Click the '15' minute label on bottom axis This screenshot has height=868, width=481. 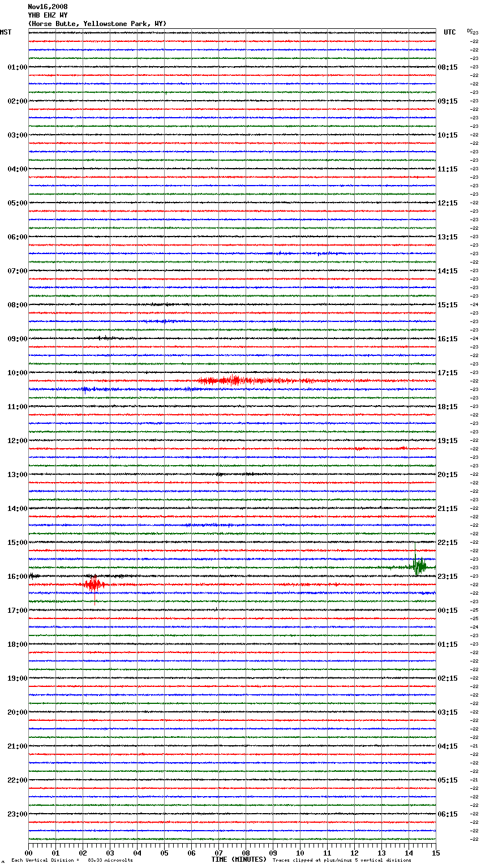click(436, 853)
